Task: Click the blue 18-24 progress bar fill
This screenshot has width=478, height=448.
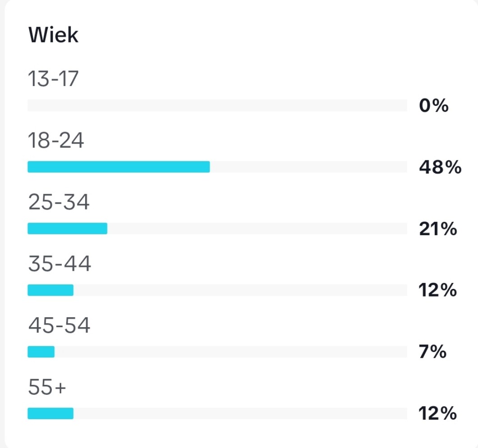Action: point(118,167)
